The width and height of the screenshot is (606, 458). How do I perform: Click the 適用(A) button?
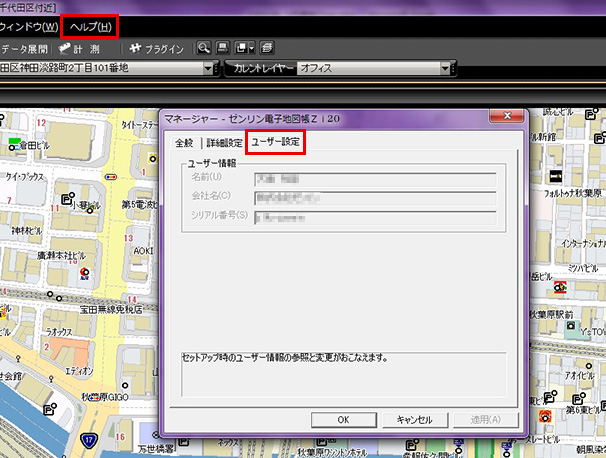pos(485,420)
